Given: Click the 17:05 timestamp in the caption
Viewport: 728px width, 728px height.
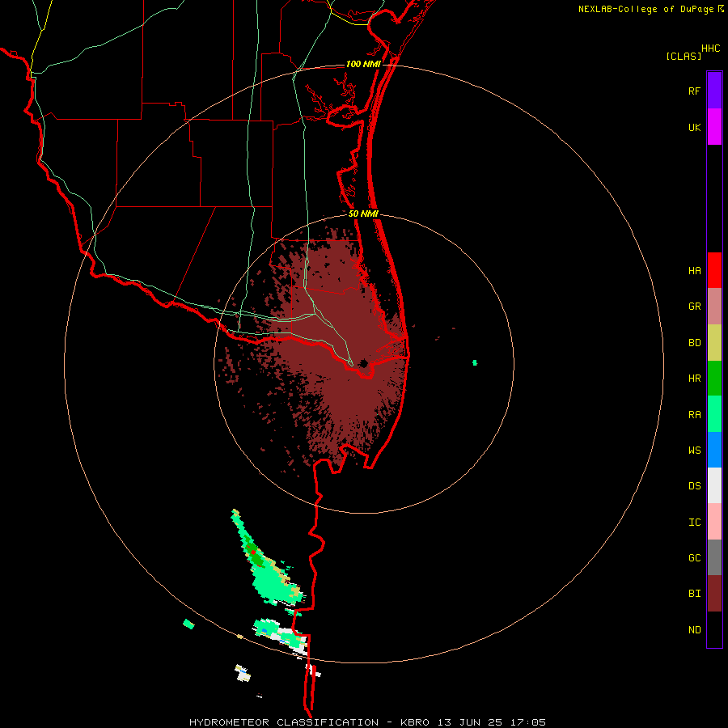Looking at the screenshot, I should click(528, 722).
